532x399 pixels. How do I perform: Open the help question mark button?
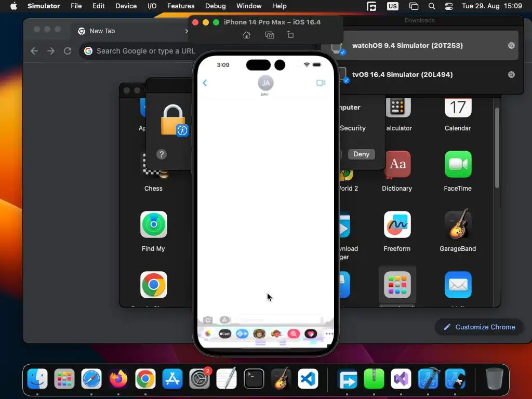click(x=162, y=154)
